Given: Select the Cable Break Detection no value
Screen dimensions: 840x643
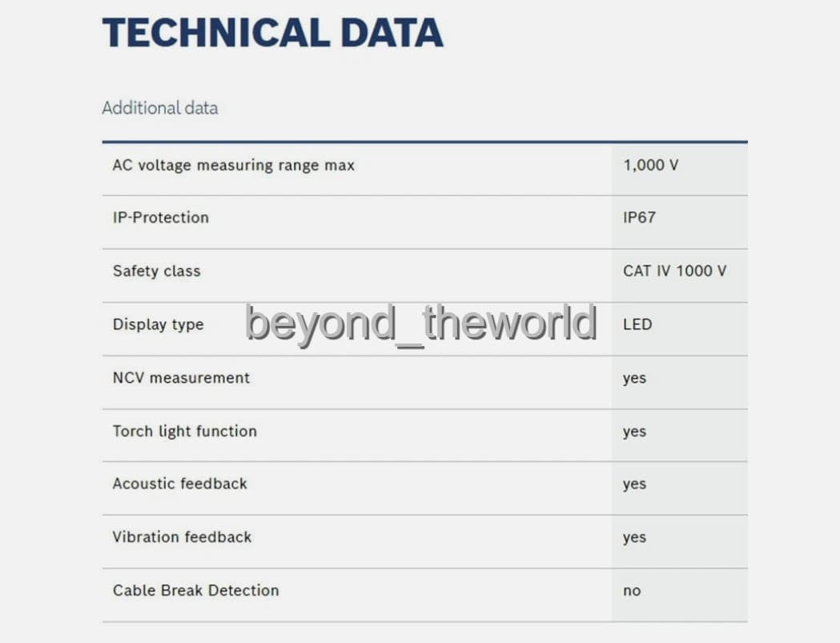Looking at the screenshot, I should pos(632,591).
